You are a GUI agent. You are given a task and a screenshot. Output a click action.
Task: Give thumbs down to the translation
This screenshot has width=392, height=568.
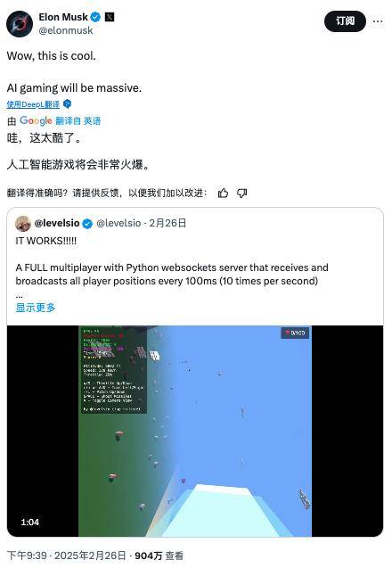(x=241, y=193)
